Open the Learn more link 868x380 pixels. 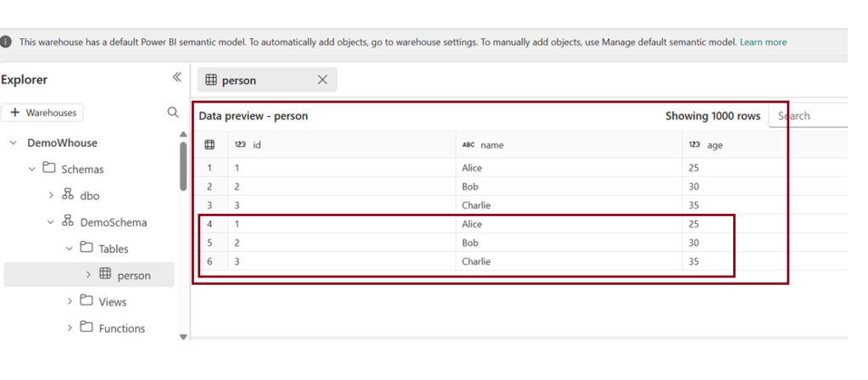point(763,42)
